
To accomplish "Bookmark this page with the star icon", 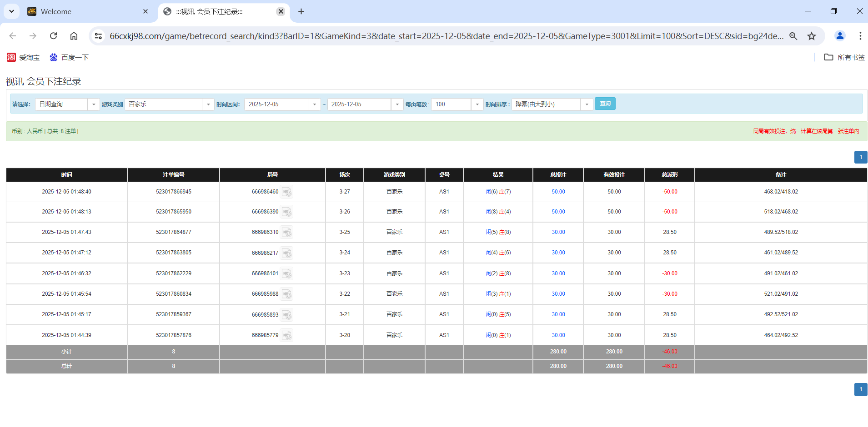I will tap(812, 36).
